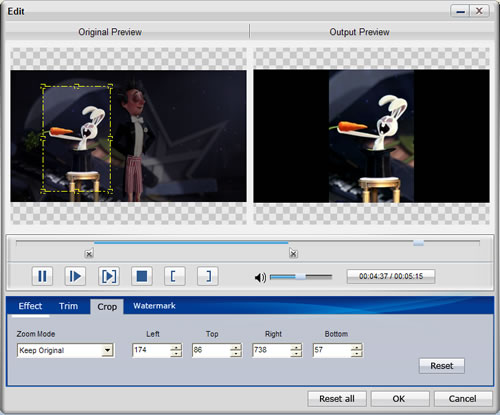Image resolution: width=500 pixels, height=415 pixels.
Task: Click the time display 00:04:37 / 00:05:15
Action: 391,276
